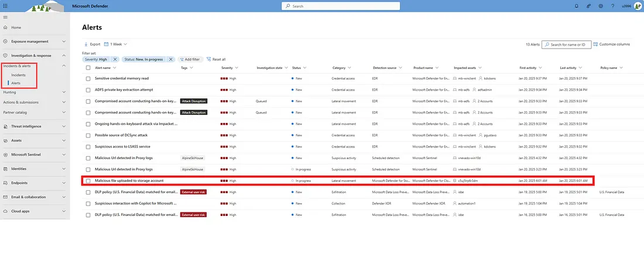Expand the Exposure management chevron
Viewport: 644px width, 278px height.
click(64, 42)
